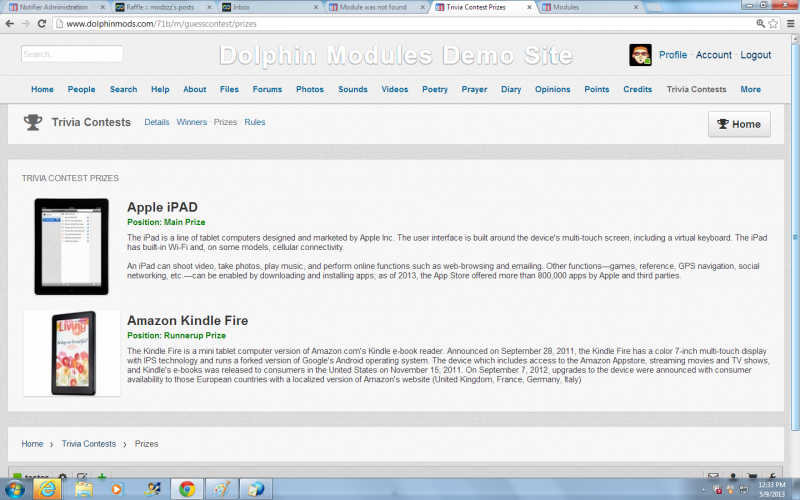The width and height of the screenshot is (800, 500).
Task: Open Poetry in the navigation menu
Action: [435, 89]
